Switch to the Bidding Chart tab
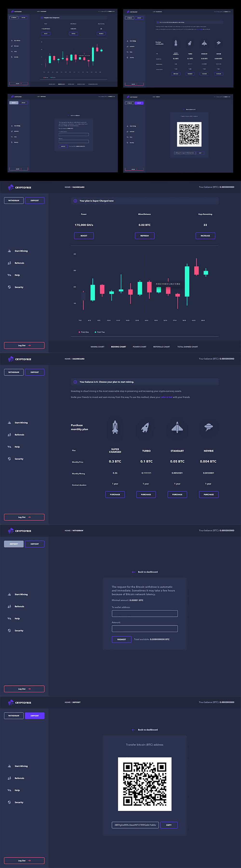Image resolution: width=241 pixels, height=868 pixels. pyautogui.click(x=119, y=347)
